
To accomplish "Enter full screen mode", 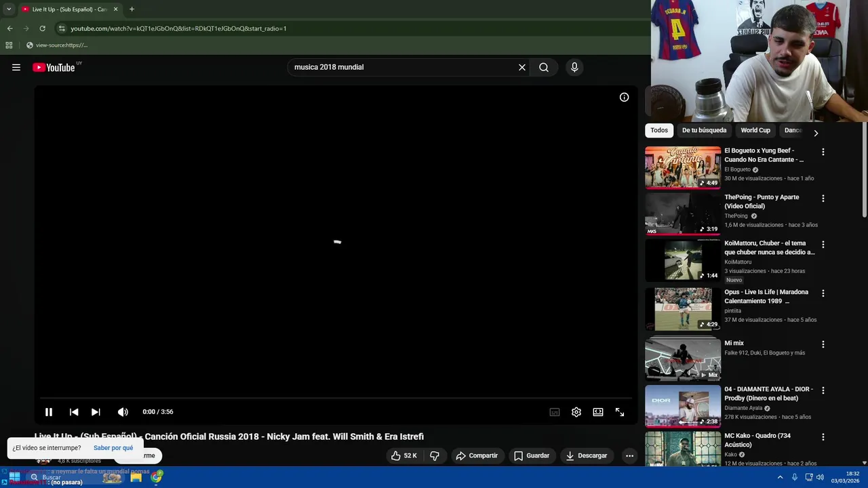I will click(620, 412).
